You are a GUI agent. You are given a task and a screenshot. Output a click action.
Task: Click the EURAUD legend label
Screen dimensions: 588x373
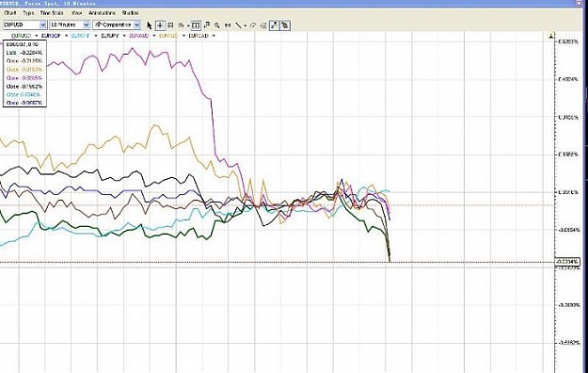139,36
